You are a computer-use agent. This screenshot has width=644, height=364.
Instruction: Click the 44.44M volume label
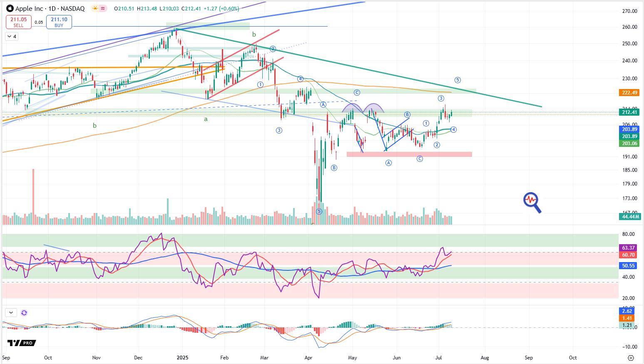point(629,217)
